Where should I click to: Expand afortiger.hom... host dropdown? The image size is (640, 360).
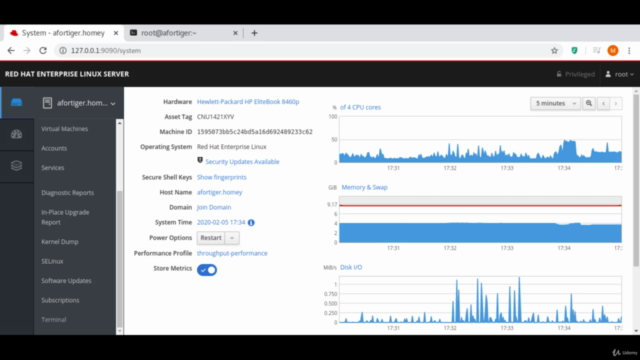[x=79, y=103]
